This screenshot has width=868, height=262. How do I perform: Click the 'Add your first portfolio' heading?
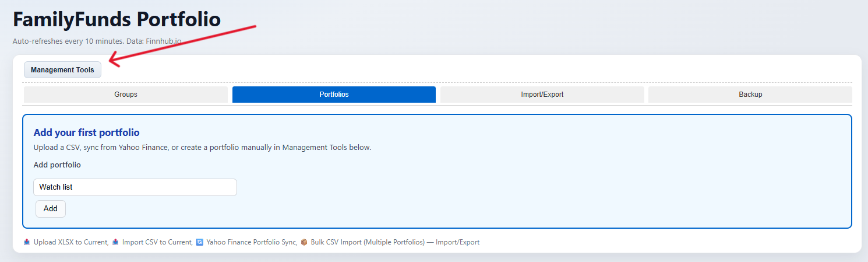pos(87,132)
